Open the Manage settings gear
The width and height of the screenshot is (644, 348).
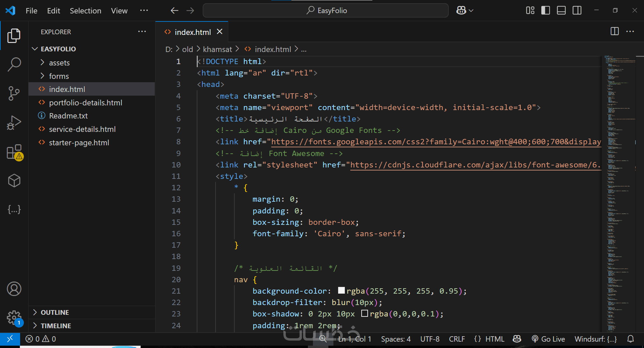[x=14, y=317]
